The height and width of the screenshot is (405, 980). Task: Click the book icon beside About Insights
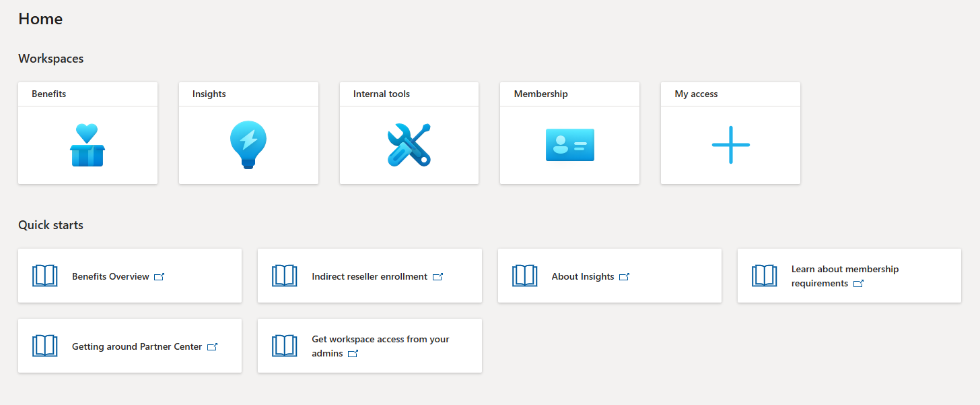[525, 275]
